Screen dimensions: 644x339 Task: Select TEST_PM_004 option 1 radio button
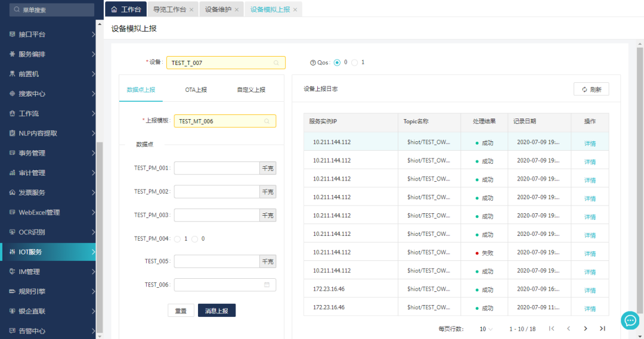click(x=177, y=239)
